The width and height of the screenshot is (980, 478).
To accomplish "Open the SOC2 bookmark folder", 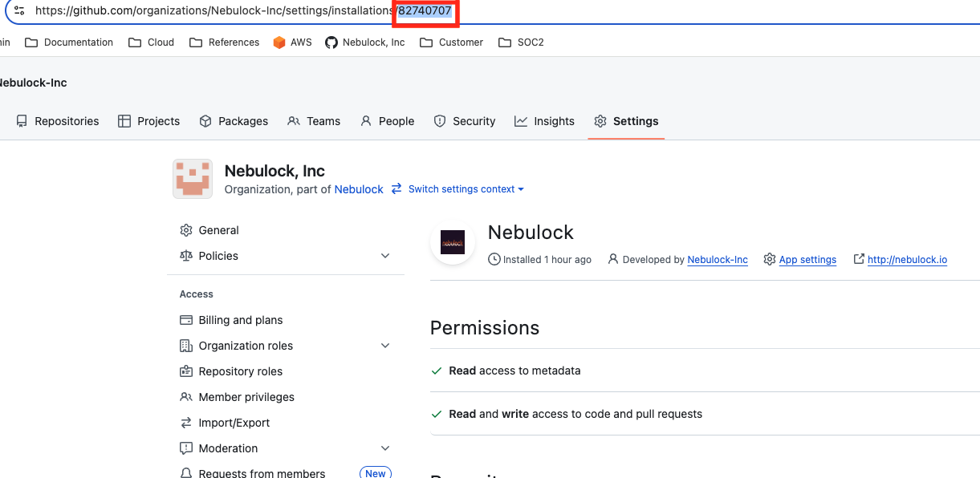I will (521, 43).
